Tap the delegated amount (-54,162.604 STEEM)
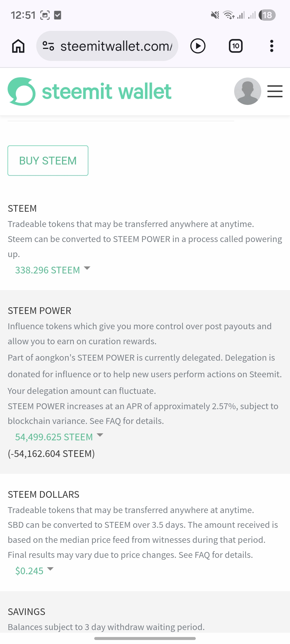The width and height of the screenshot is (290, 644). tap(51, 453)
